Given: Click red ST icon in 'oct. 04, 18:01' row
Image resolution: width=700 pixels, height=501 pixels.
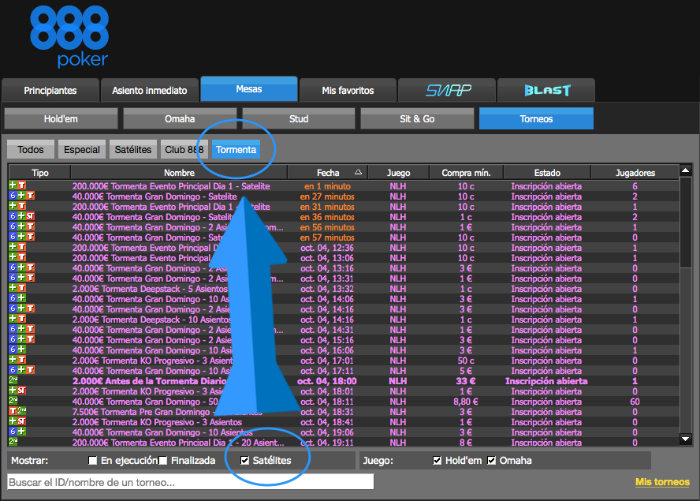Looking at the screenshot, I should click(x=21, y=391).
